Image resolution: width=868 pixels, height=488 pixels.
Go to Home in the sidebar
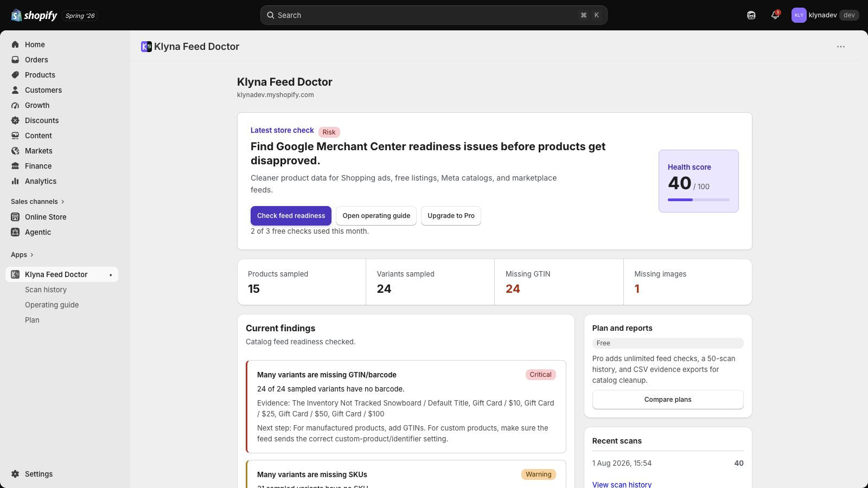coord(35,44)
